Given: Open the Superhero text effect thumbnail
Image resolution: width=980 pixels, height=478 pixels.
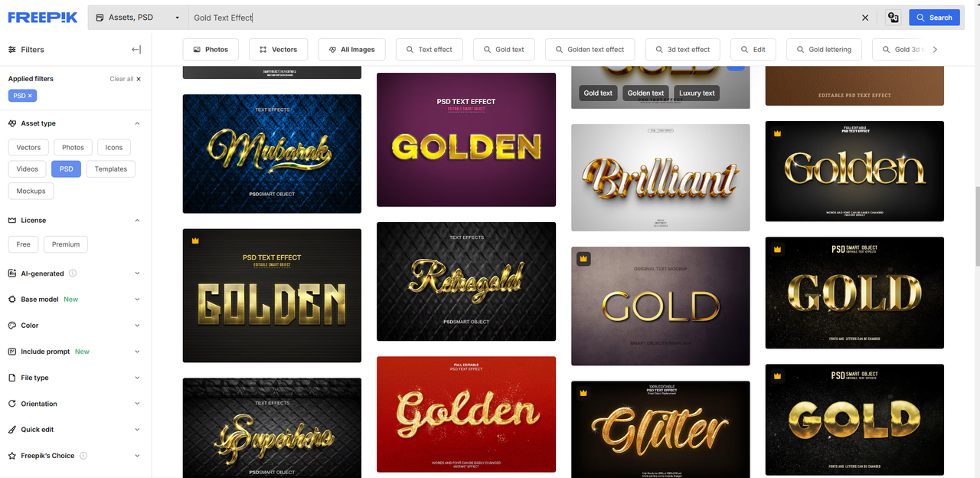Looking at the screenshot, I should [x=272, y=427].
